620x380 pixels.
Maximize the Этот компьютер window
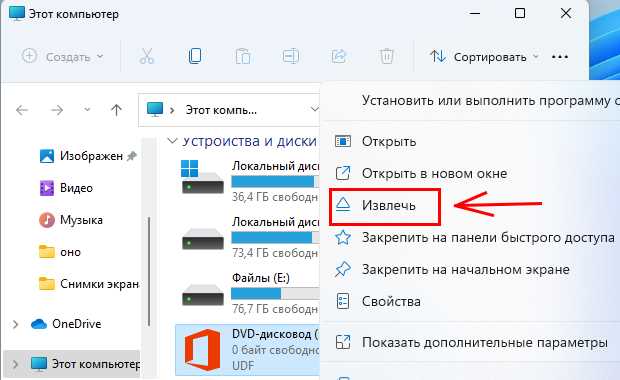(520, 13)
